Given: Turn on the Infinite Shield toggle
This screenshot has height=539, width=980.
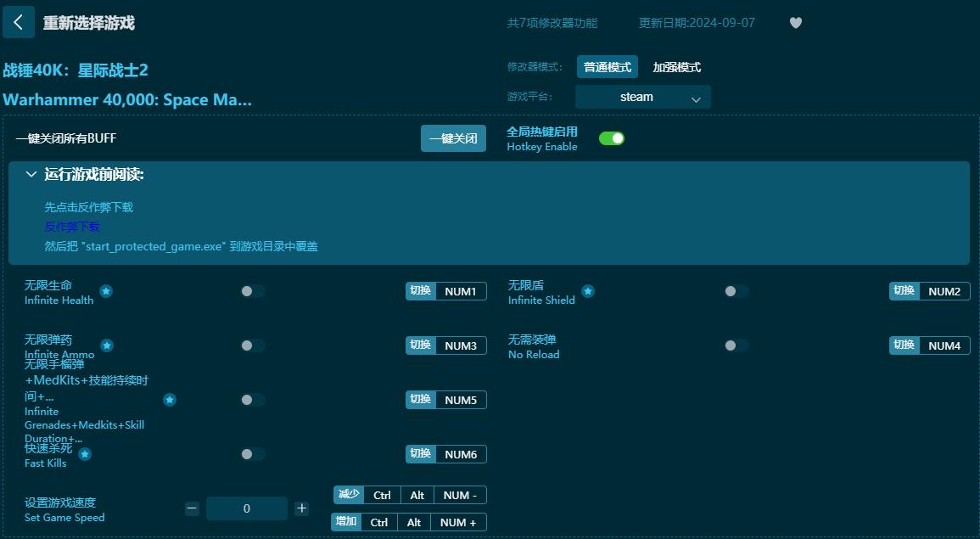Looking at the screenshot, I should pyautogui.click(x=736, y=290).
